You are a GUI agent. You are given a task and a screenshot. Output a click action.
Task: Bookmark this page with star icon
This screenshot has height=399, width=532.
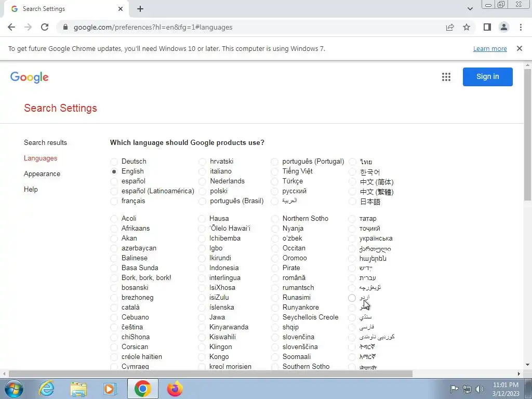point(467,27)
